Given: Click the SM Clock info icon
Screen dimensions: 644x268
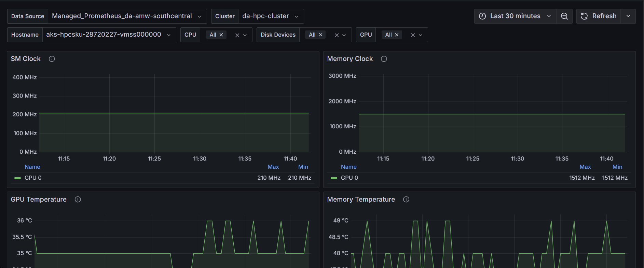Looking at the screenshot, I should [52, 59].
